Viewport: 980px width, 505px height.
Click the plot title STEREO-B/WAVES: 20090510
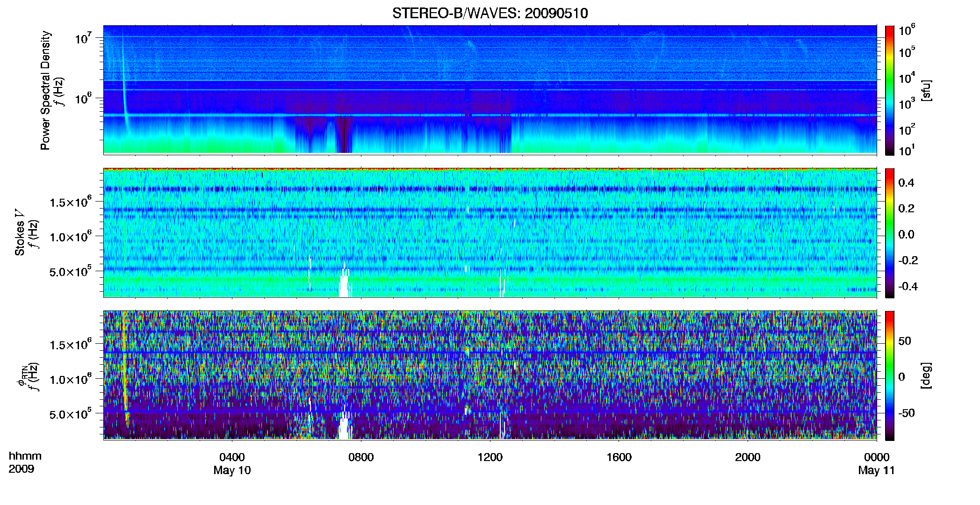point(490,13)
